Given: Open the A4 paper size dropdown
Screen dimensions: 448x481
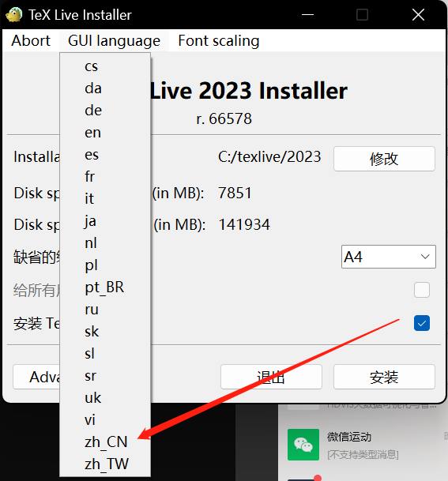Looking at the screenshot, I should (389, 257).
